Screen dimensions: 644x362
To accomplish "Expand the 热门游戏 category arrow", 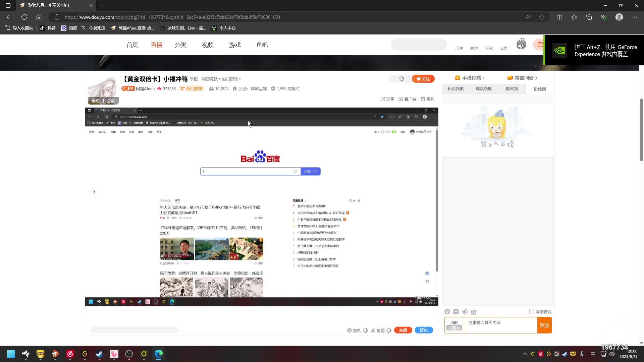I will (240, 79).
